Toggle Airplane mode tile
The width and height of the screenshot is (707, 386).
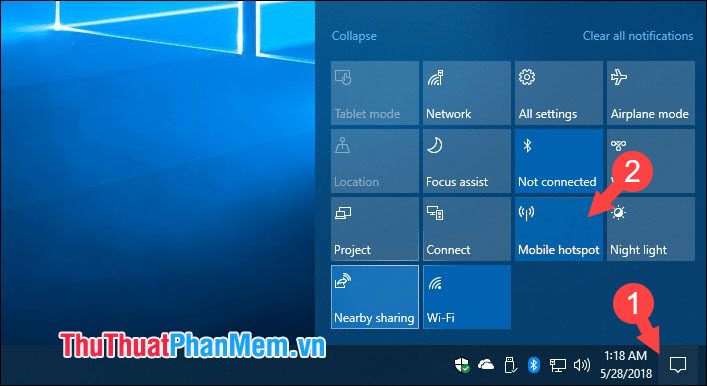[x=651, y=93]
